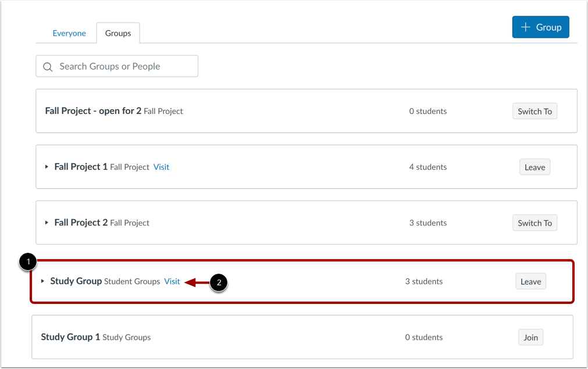The image size is (588, 369).
Task: Visit the Fall Project 1 group page
Action: point(161,167)
